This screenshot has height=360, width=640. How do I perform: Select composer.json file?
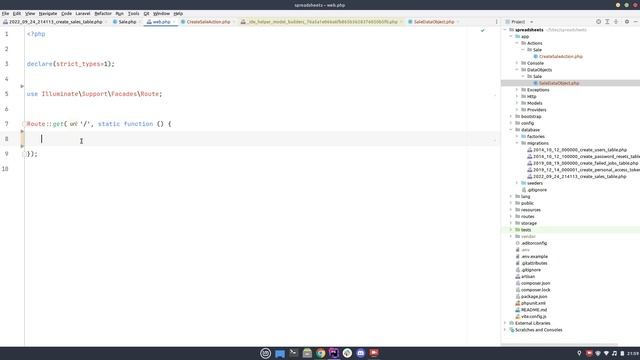click(x=536, y=283)
